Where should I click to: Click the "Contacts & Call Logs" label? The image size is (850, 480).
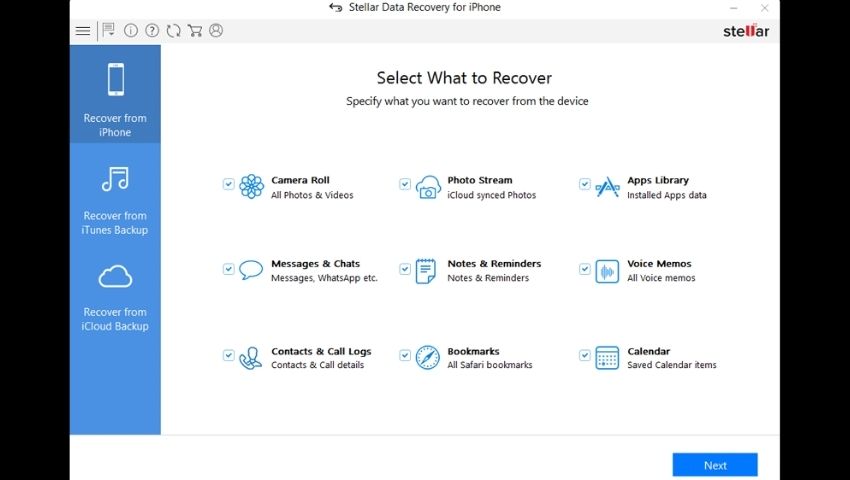click(321, 351)
